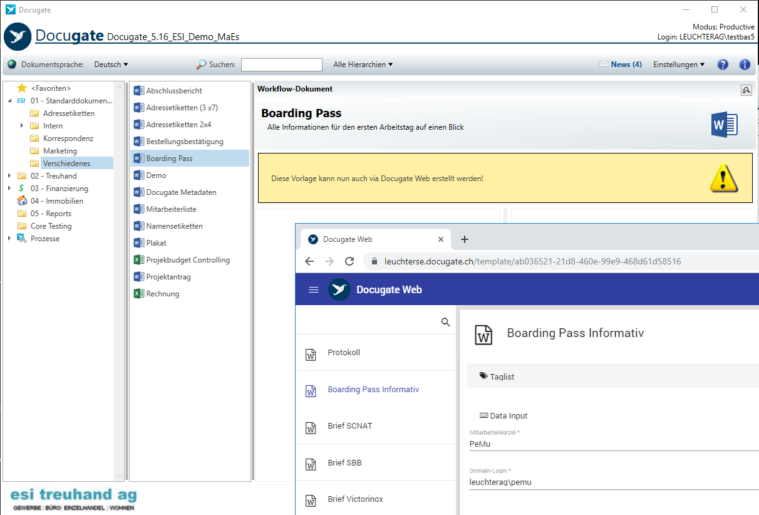Click the search magnifier in Docugate Web list

click(445, 322)
